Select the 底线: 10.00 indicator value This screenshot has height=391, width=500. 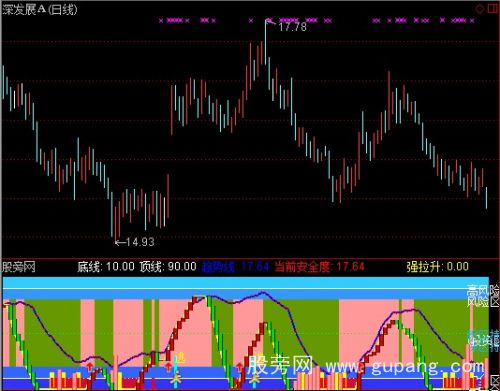pos(106,267)
